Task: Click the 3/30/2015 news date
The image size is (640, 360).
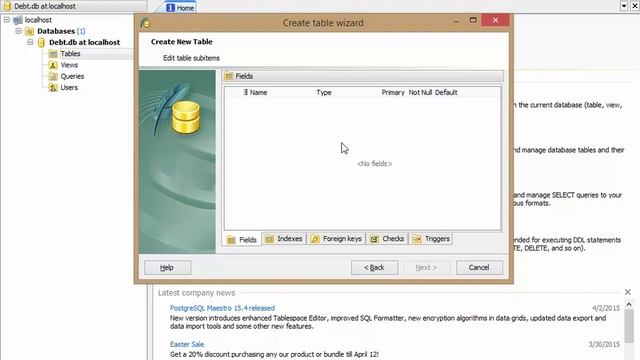Action: click(604, 344)
